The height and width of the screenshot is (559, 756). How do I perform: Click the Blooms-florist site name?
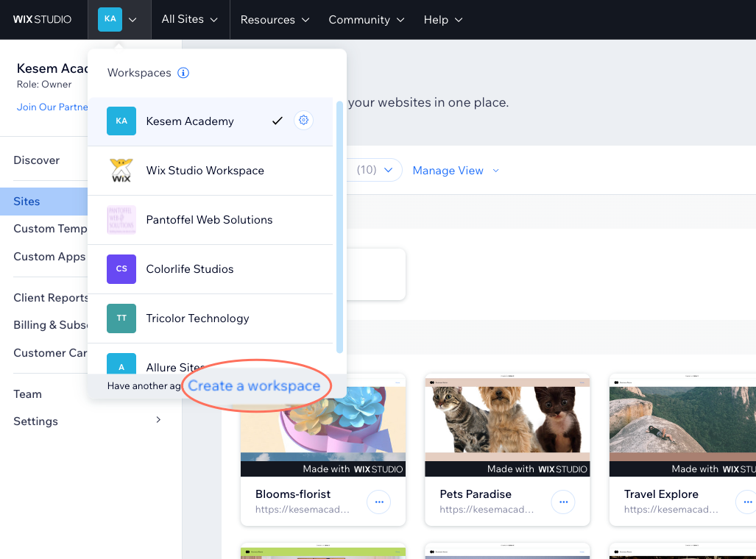click(293, 494)
